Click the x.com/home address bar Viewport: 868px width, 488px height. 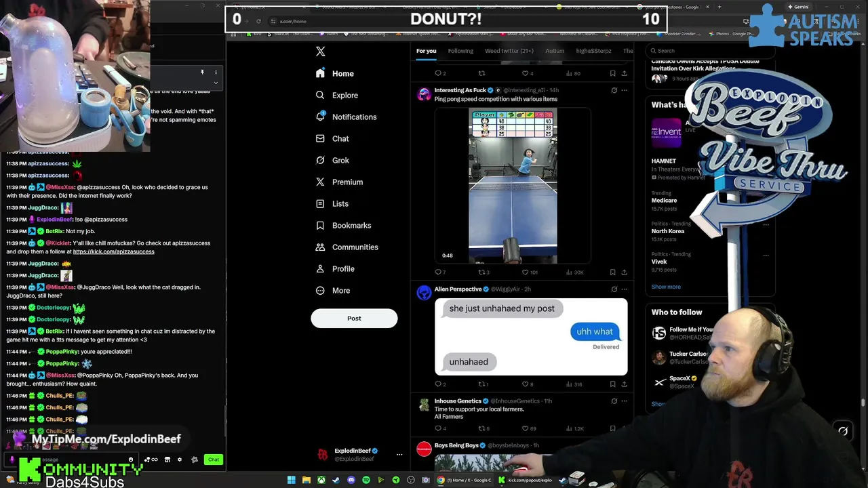tap(293, 21)
